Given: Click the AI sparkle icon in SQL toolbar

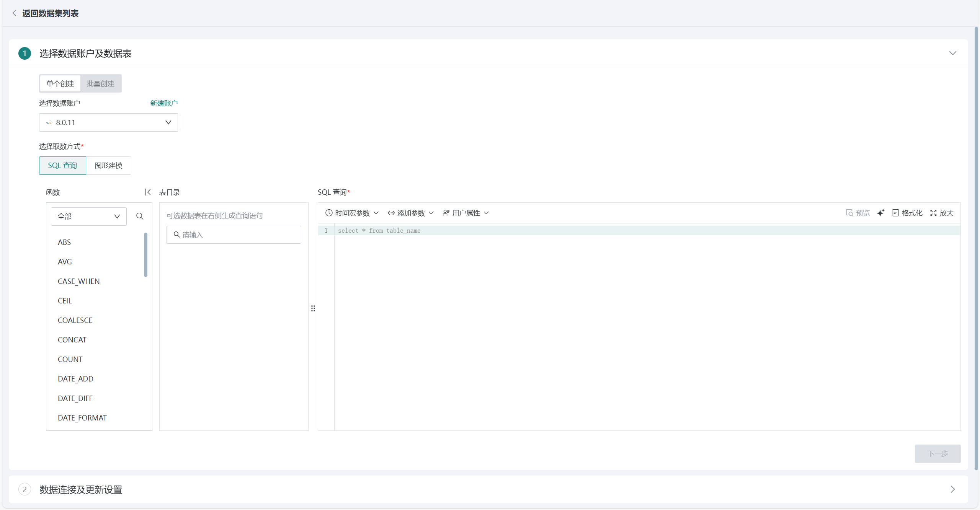Looking at the screenshot, I should (881, 213).
